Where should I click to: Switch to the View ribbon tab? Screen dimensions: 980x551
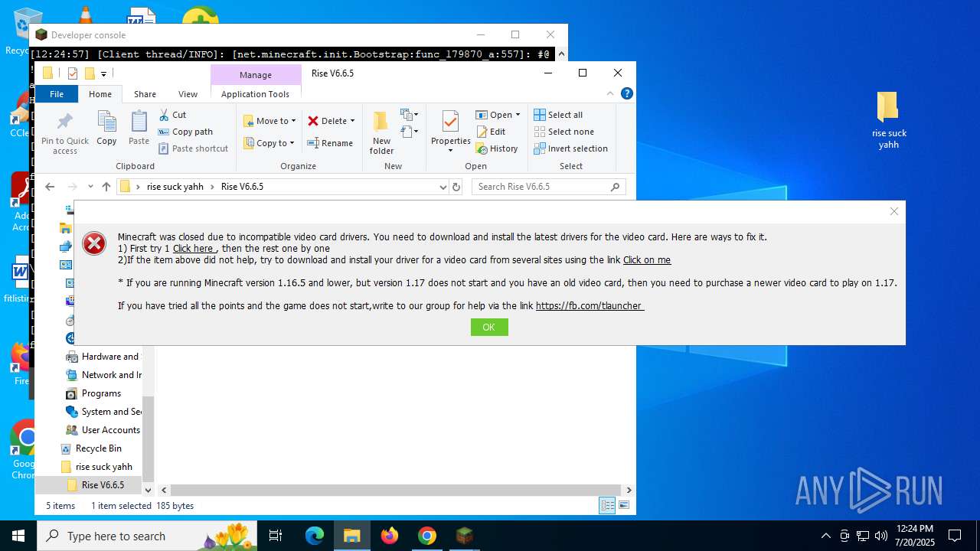point(188,94)
